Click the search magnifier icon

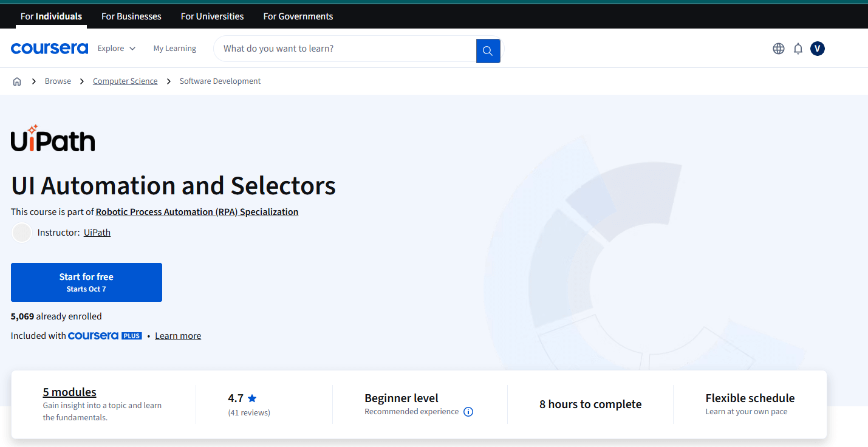coord(488,51)
